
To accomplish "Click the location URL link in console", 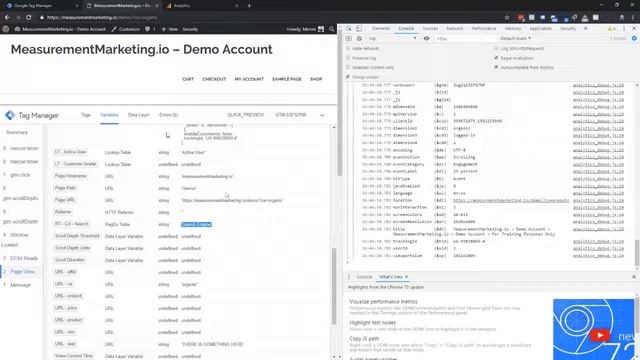I will [511, 200].
